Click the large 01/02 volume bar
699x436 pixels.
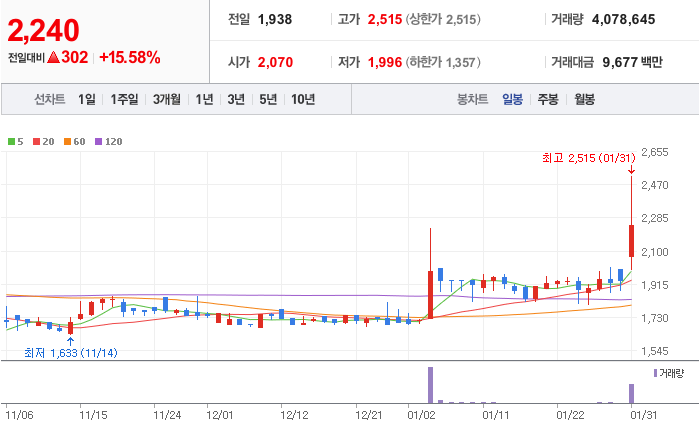coord(431,385)
